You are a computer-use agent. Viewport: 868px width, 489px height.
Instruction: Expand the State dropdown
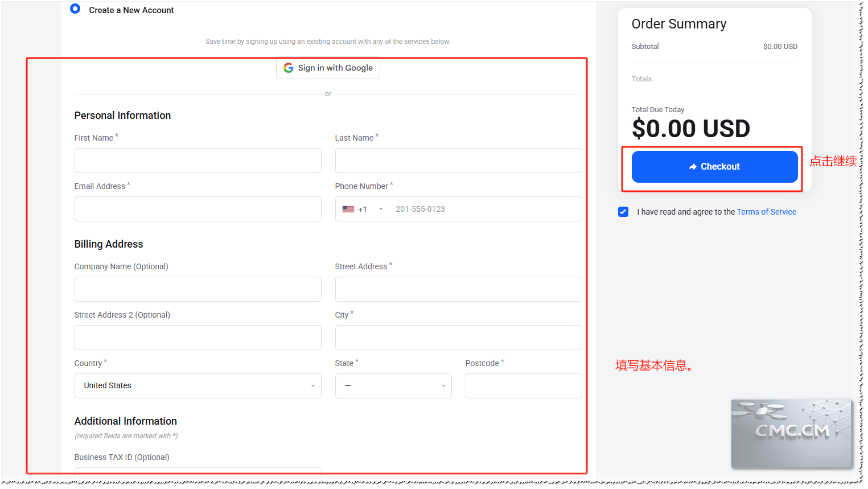click(393, 386)
